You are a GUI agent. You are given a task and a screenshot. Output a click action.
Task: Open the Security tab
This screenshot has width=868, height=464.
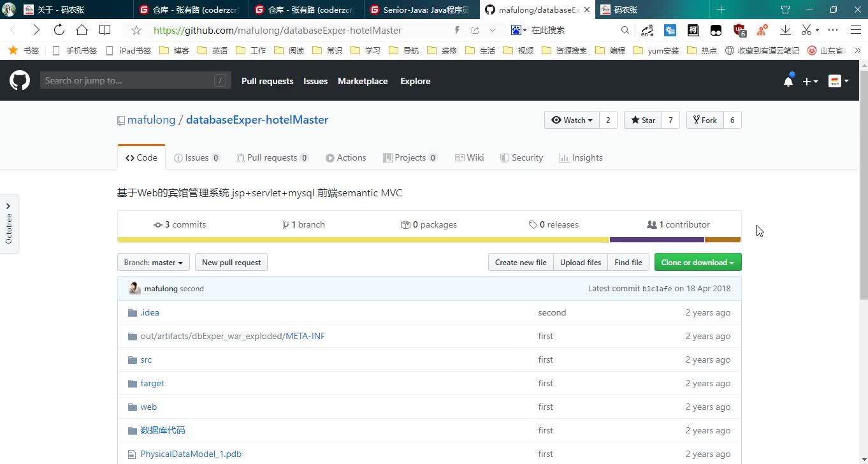521,157
